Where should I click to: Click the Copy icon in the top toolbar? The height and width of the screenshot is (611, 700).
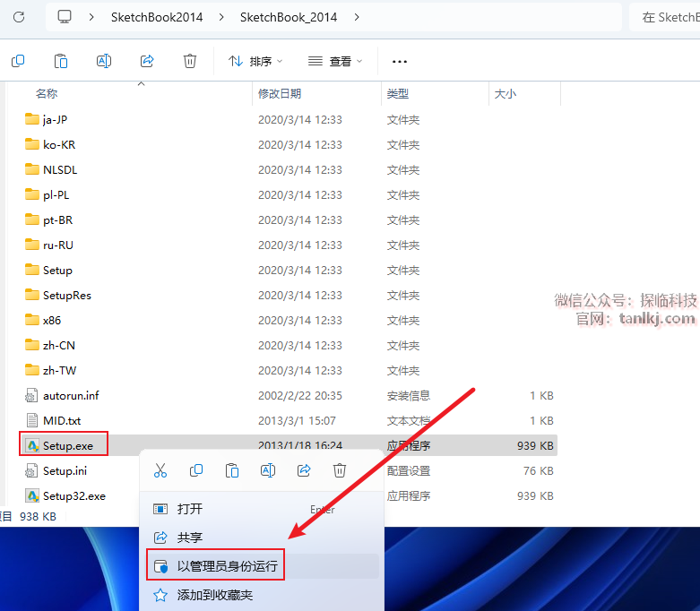(18, 61)
